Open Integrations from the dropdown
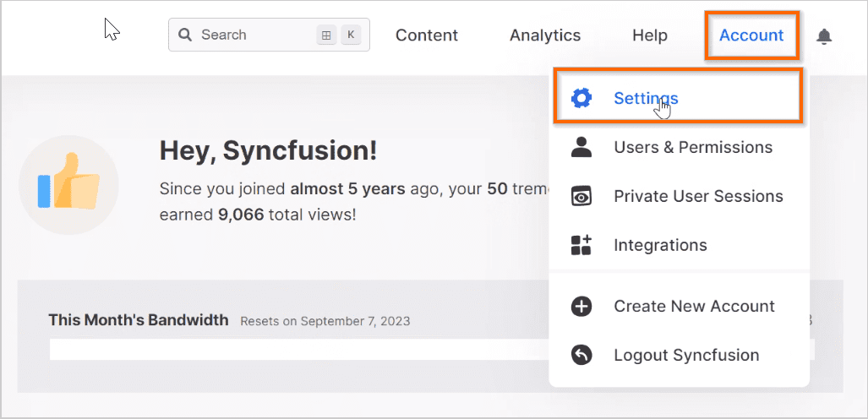 coord(679,245)
